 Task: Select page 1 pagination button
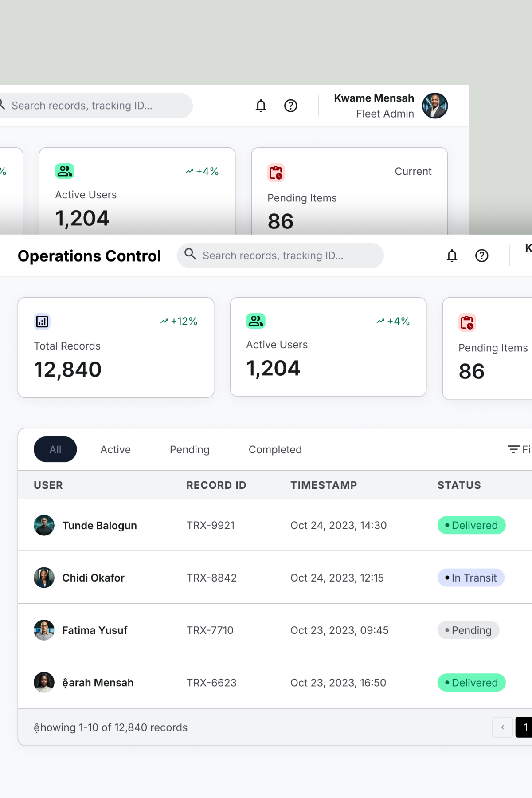pyautogui.click(x=524, y=727)
